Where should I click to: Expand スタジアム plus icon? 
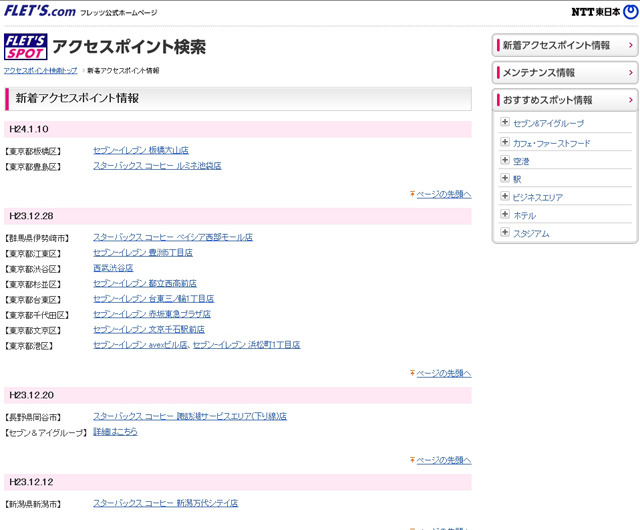click(505, 232)
